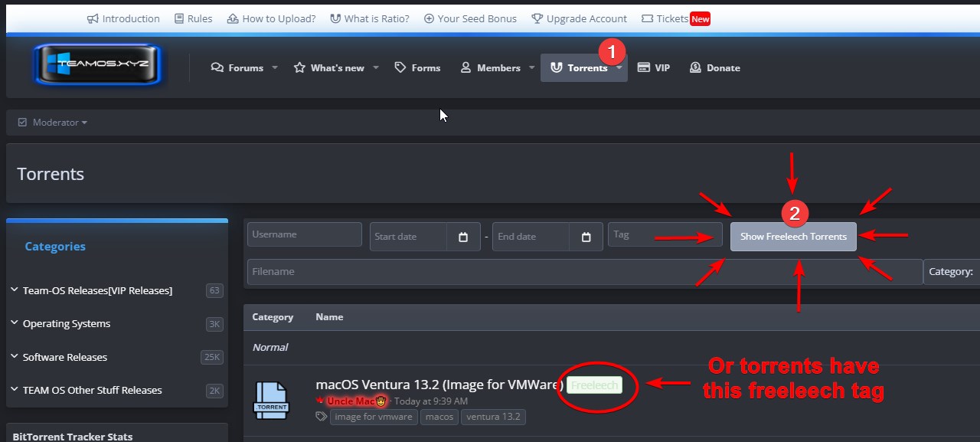Expand the Software Releases category chevron
Image resolution: width=980 pixels, height=442 pixels.
click(15, 357)
